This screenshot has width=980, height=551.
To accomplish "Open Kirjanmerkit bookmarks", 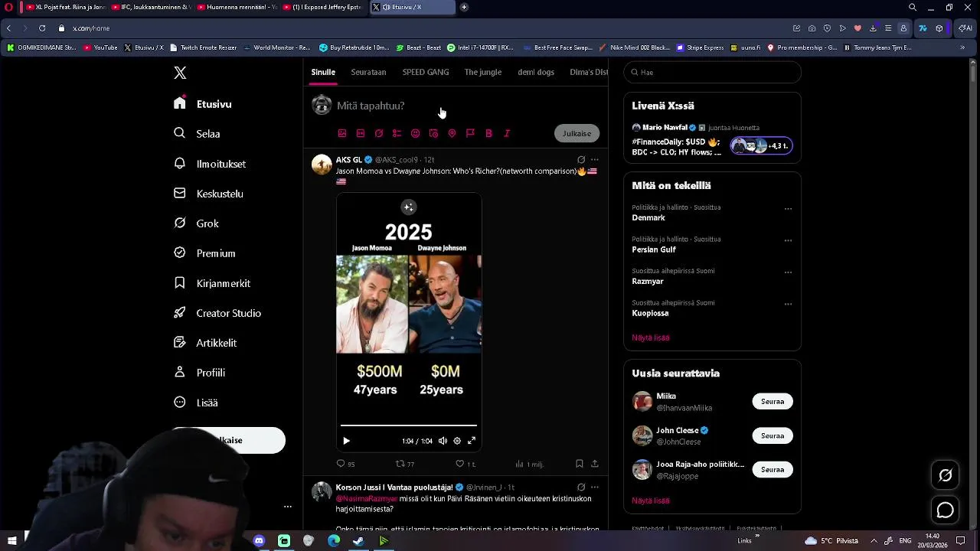I will 212,283.
